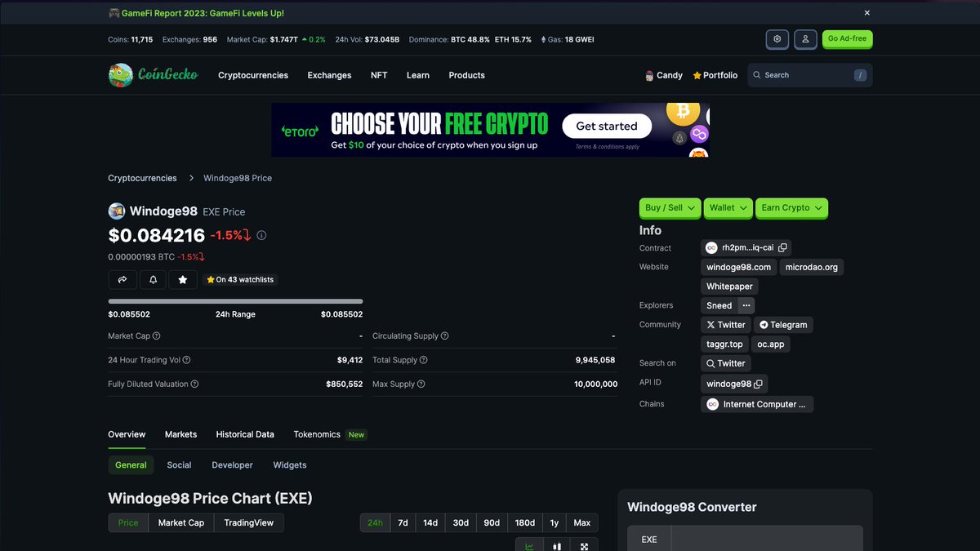980x551 pixels.
Task: Click Get started on eToro ad
Action: 607,127
